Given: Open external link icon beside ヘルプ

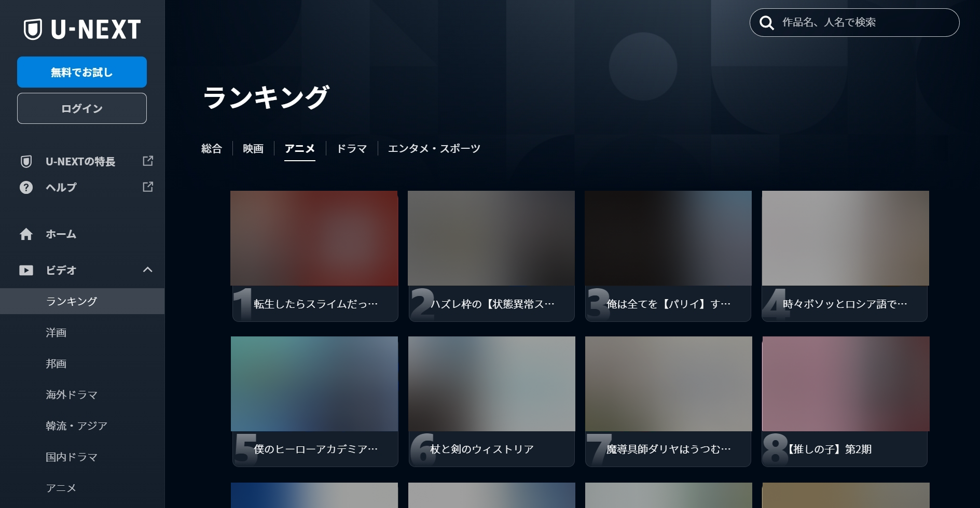Looking at the screenshot, I should pyautogui.click(x=148, y=187).
